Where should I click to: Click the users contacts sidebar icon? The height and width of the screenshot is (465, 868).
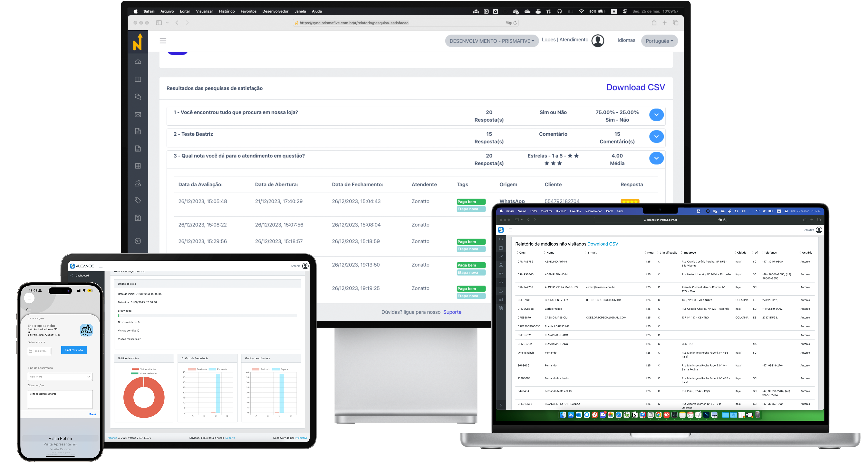coord(138,183)
